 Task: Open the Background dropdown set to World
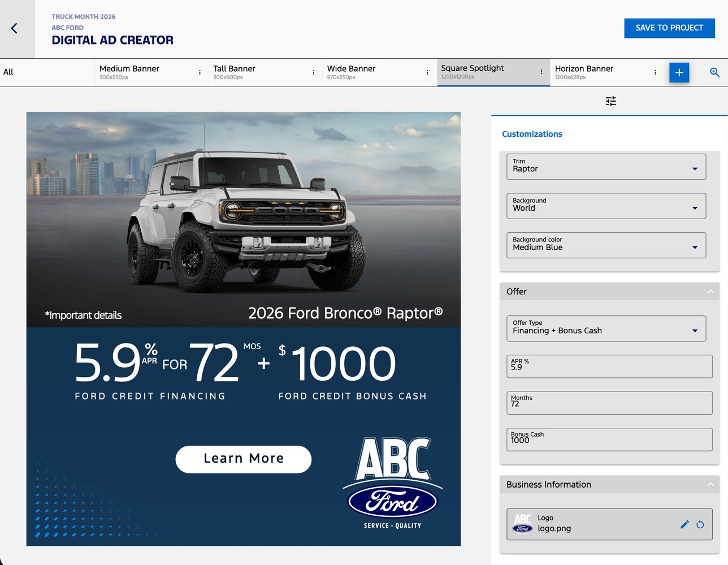coord(606,206)
